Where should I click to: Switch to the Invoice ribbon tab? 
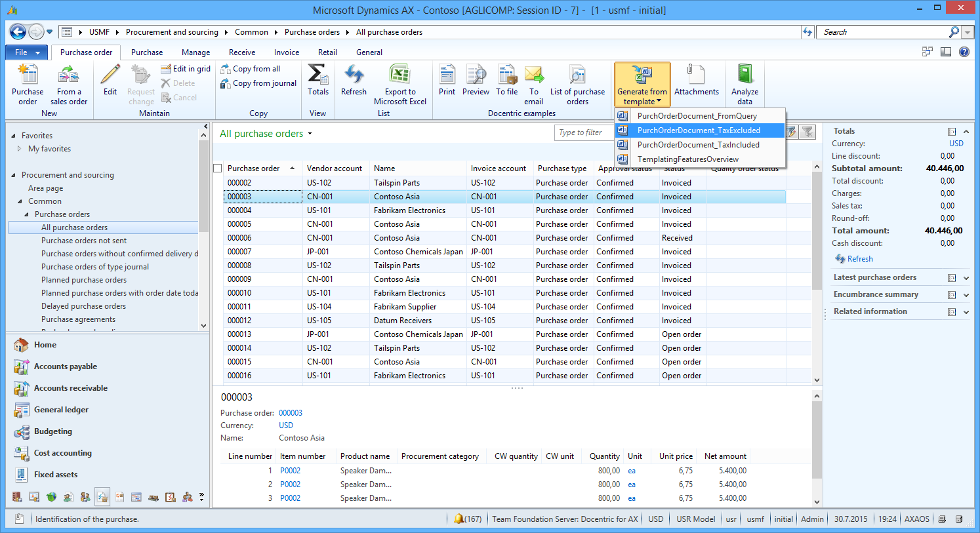(x=287, y=52)
